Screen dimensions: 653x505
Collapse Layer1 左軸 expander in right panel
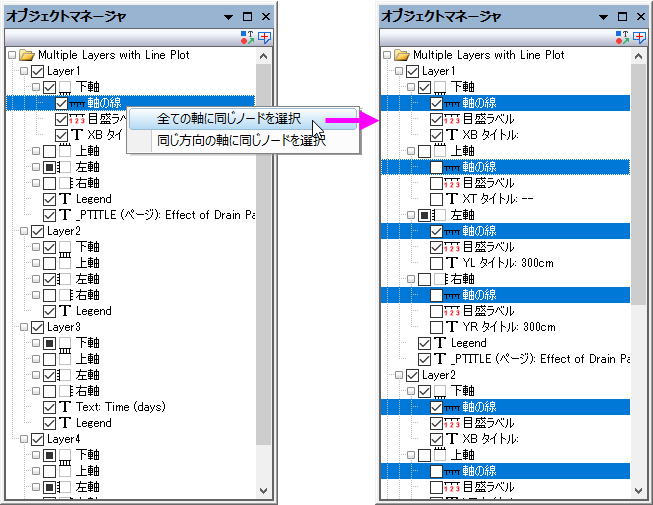pyautogui.click(x=411, y=215)
